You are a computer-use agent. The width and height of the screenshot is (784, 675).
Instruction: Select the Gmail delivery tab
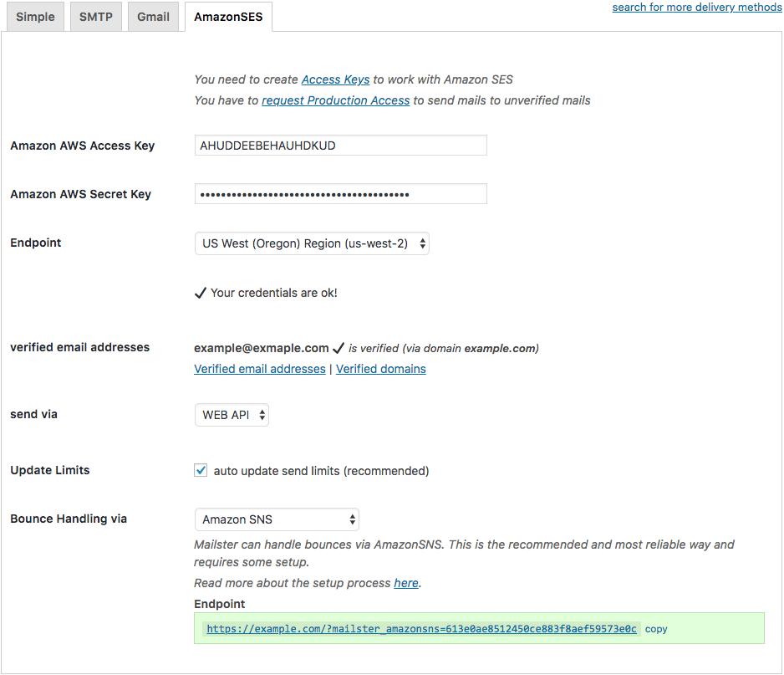pyautogui.click(x=153, y=17)
